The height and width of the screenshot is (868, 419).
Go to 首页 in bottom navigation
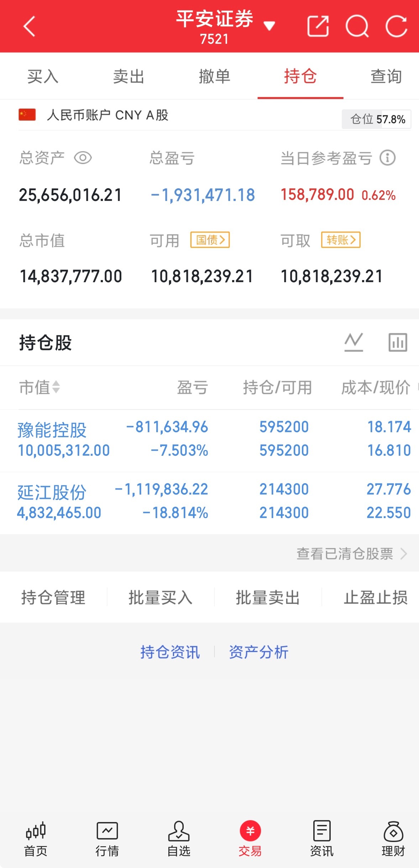pyautogui.click(x=36, y=839)
